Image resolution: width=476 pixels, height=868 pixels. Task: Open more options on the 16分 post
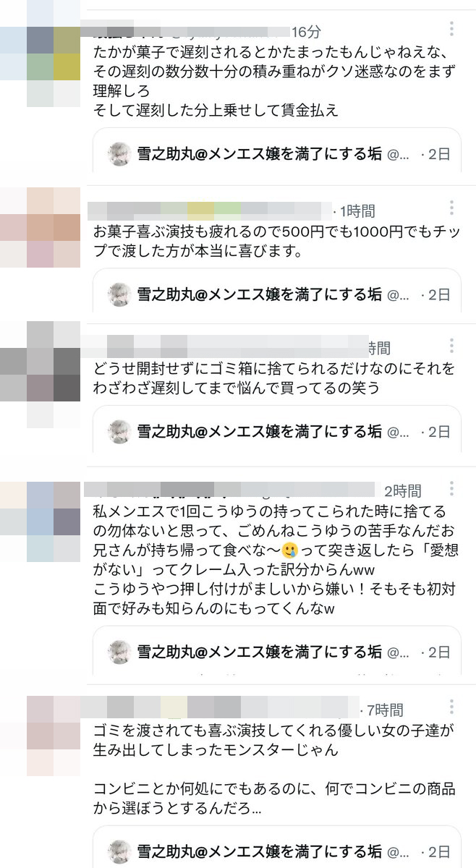451,29
